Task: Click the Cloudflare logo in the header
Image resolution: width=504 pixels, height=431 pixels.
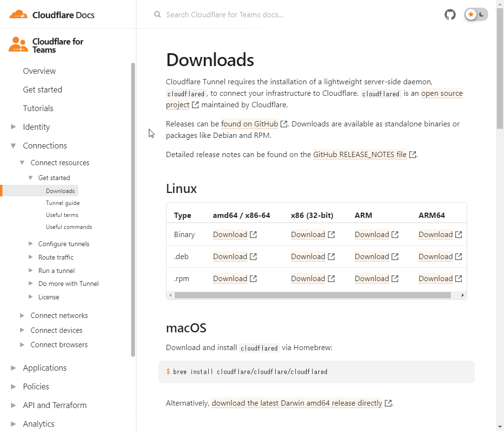Action: coord(19,14)
